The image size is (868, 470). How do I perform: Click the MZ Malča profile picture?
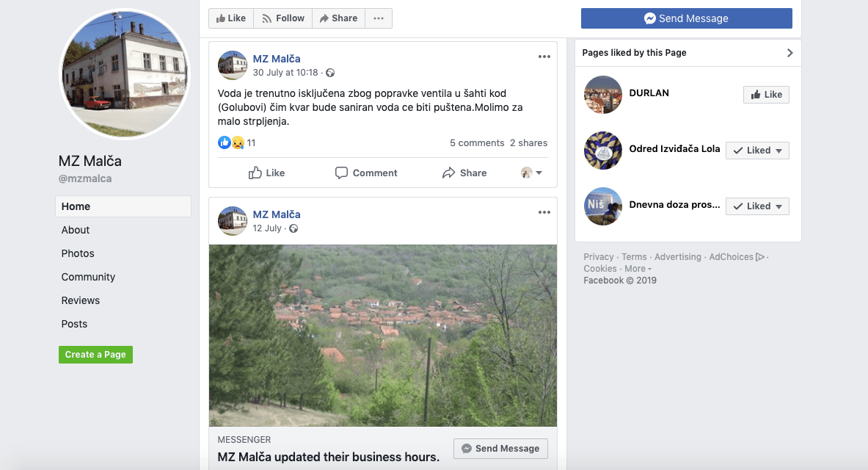tap(123, 72)
